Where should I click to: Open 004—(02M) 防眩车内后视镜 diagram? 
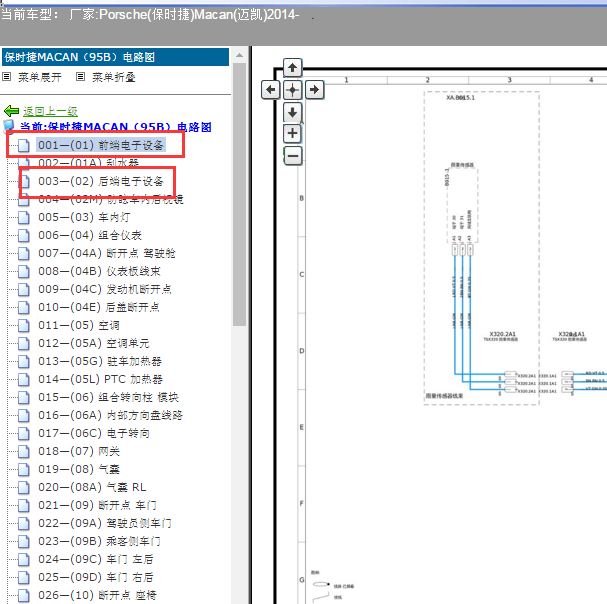point(111,199)
